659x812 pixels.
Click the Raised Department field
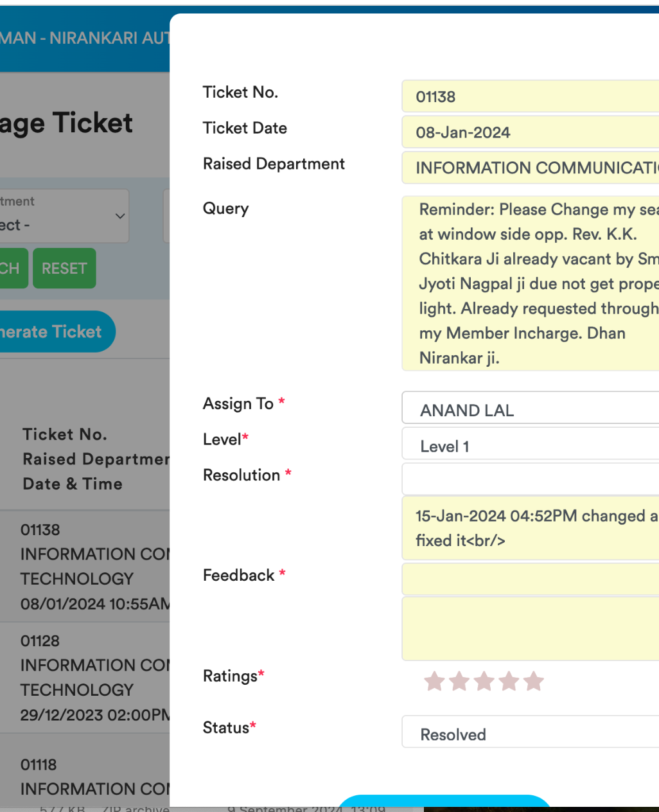(530, 168)
